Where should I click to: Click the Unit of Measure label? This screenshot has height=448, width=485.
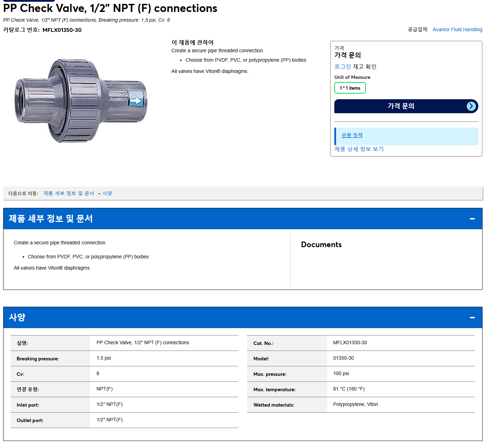[352, 77]
